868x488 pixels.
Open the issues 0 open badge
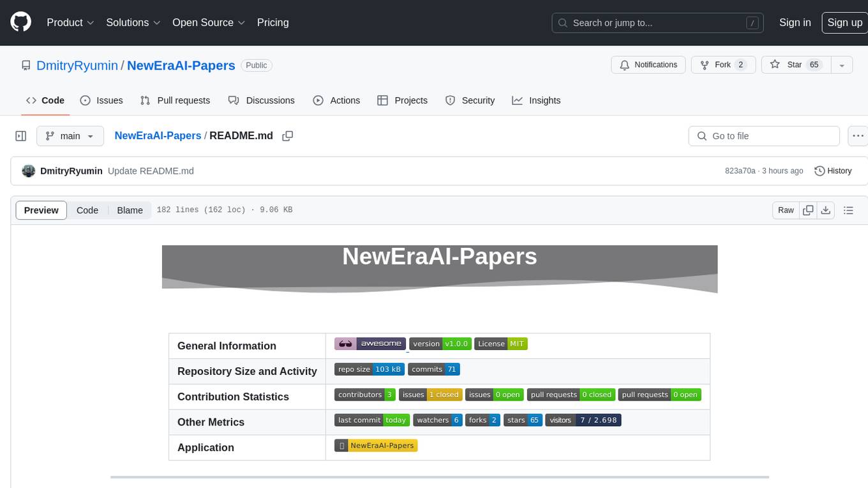[x=495, y=395]
